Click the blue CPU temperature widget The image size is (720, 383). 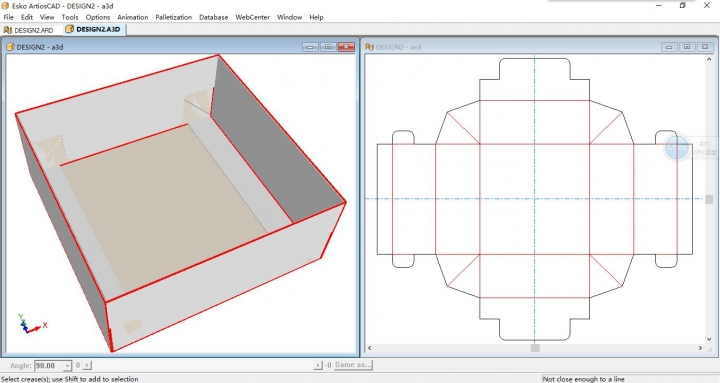(x=677, y=148)
